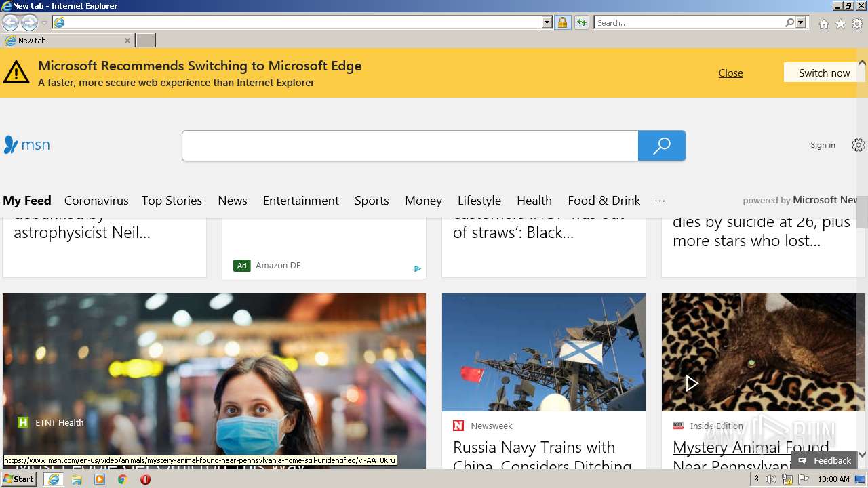
Task: Open the Health category
Action: click(x=534, y=201)
